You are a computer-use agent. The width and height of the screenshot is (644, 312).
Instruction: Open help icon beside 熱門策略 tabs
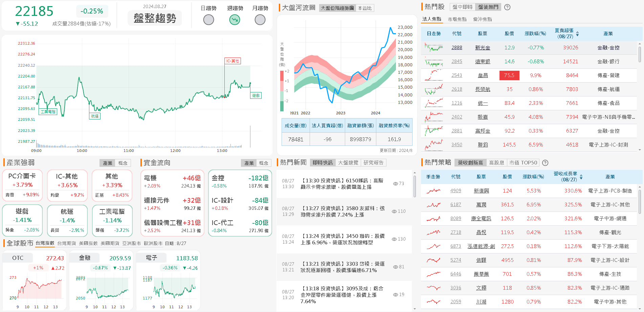click(545, 163)
